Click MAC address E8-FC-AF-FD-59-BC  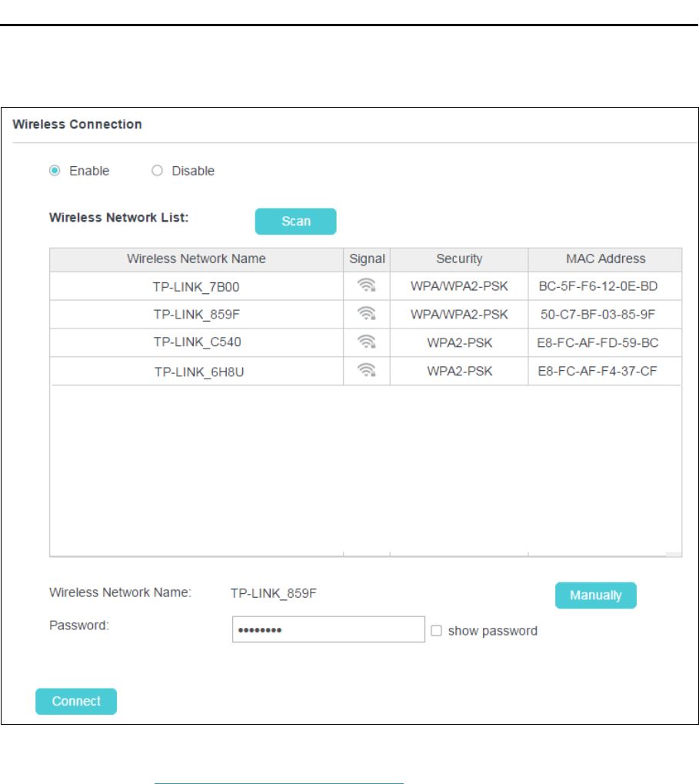point(597,342)
